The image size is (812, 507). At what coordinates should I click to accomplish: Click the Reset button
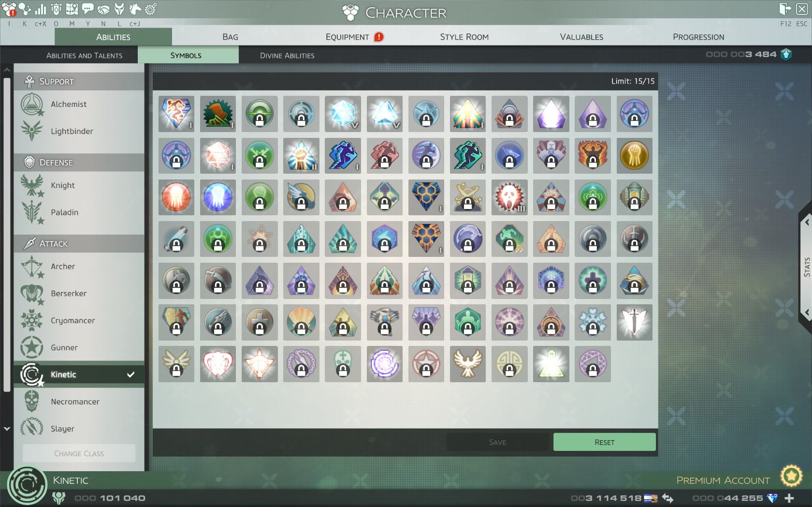[x=604, y=442]
